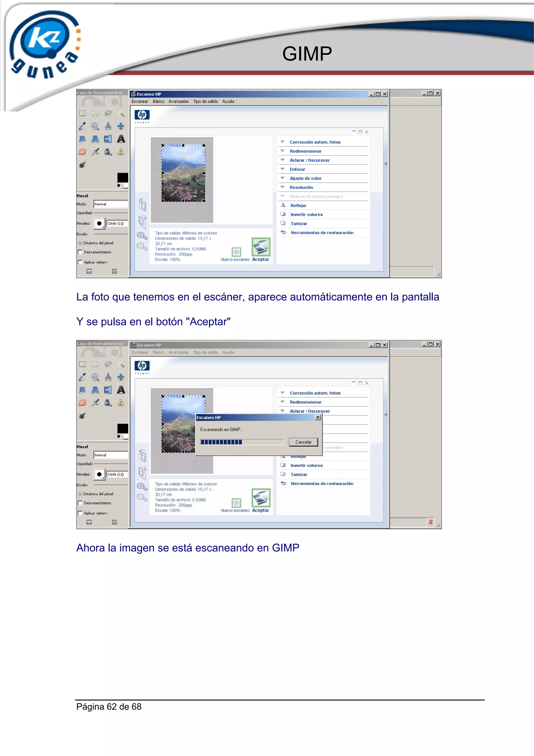This screenshot has width=534, height=756.
Task: Click black foreground color swatch, upper screenshot toolbox
Action: pyautogui.click(x=123, y=178)
